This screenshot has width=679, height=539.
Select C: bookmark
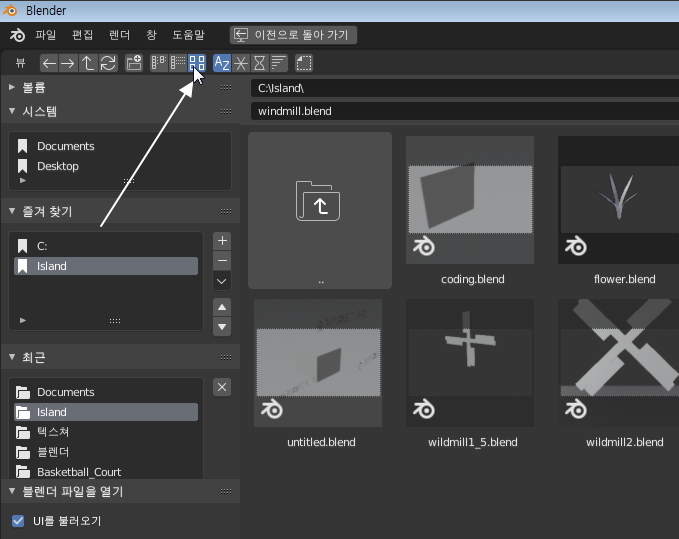click(x=106, y=246)
